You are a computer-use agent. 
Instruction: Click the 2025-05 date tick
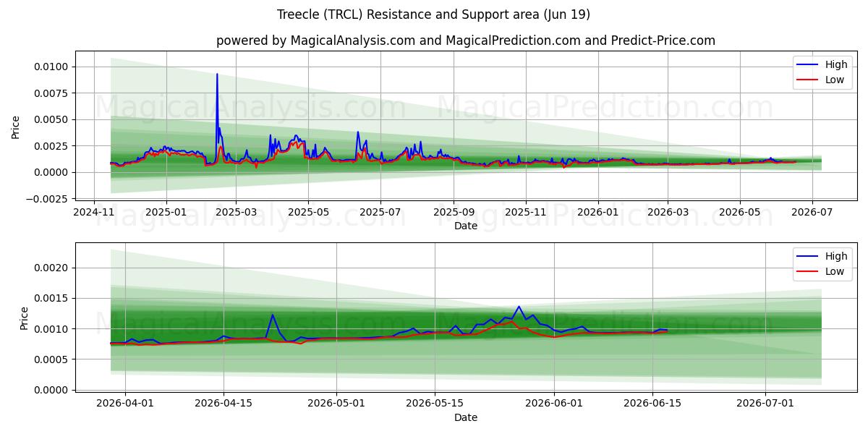point(308,213)
